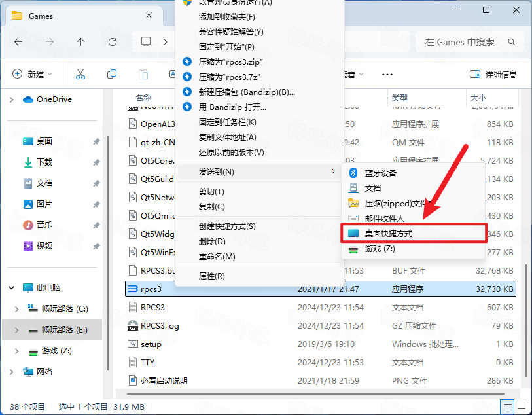The image size is (532, 415).
Task: Select 文档 in the Send to submenu
Action: pos(414,188)
